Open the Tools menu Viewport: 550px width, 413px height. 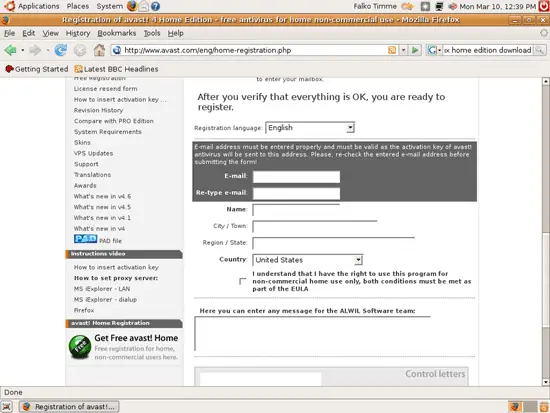point(152,33)
